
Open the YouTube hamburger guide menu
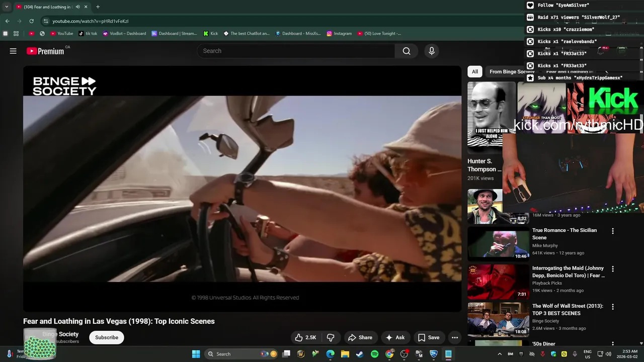[x=13, y=51]
